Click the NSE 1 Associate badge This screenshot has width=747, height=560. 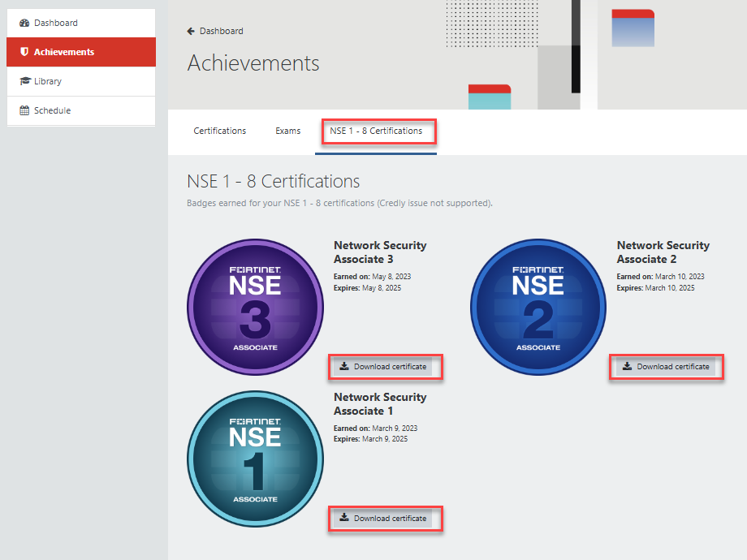point(255,459)
